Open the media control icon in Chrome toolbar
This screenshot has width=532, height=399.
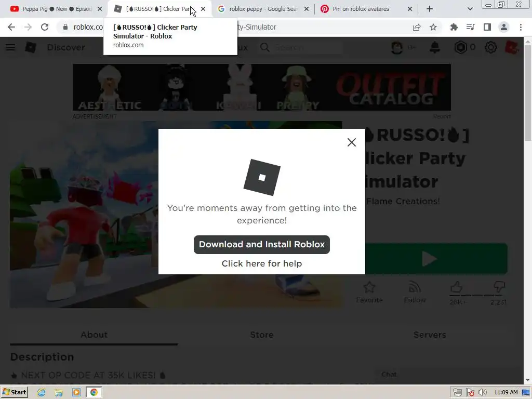(470, 27)
